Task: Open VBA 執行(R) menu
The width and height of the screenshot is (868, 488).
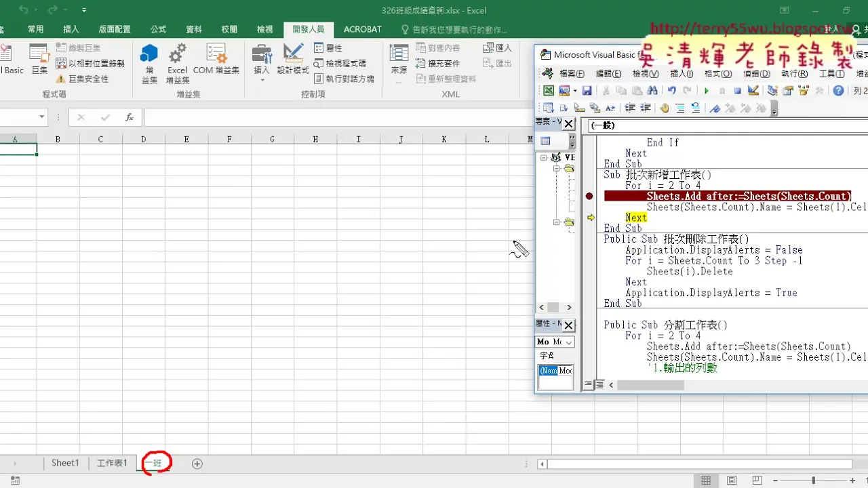Action: tap(794, 74)
